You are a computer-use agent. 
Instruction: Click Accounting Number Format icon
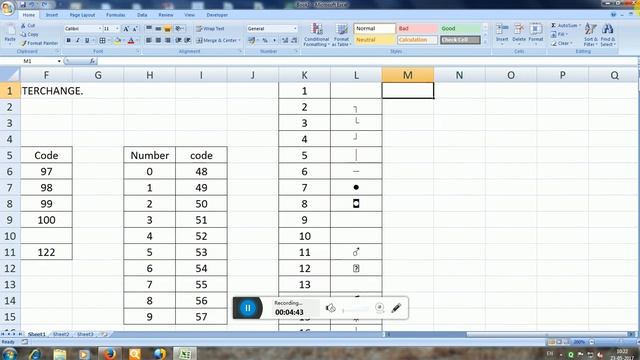[251, 40]
